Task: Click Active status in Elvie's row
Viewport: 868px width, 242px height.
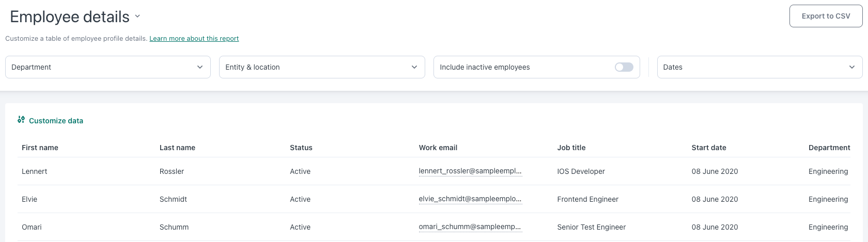Action: (300, 199)
